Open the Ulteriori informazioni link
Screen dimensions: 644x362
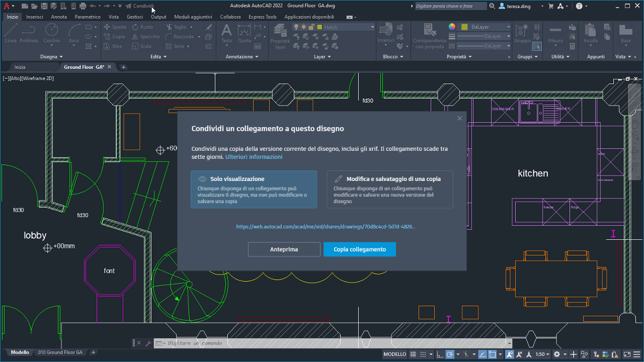click(254, 157)
